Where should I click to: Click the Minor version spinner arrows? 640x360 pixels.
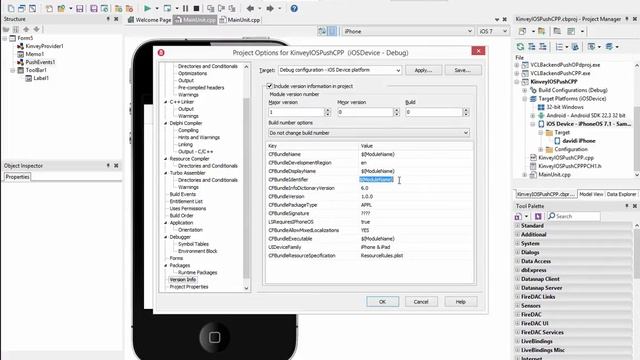[396, 112]
